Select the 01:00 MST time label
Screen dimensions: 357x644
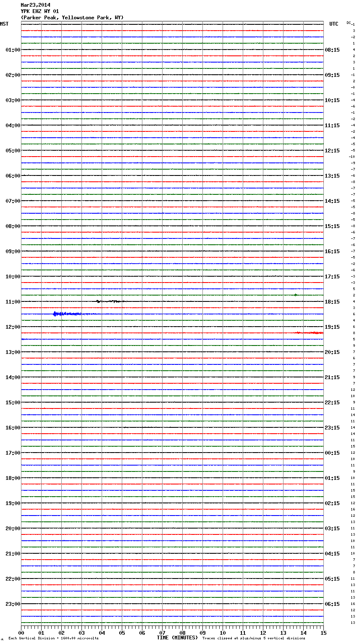[13, 50]
